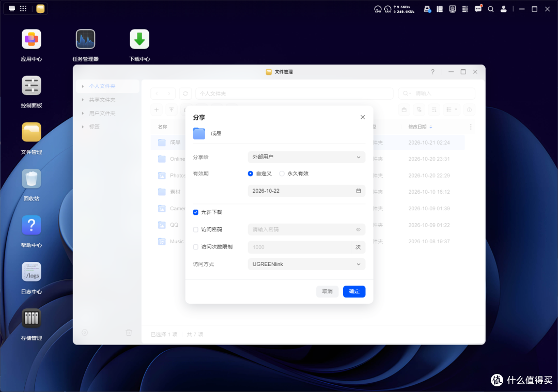Click the 2026-10-22 date input field
Screen dimensions: 558x392
tap(306, 191)
